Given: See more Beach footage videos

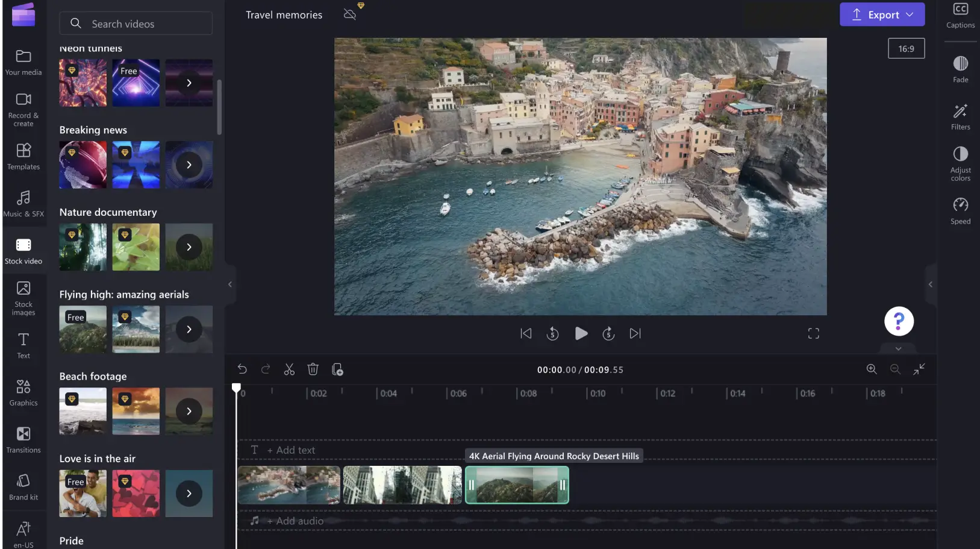Looking at the screenshot, I should tap(189, 411).
